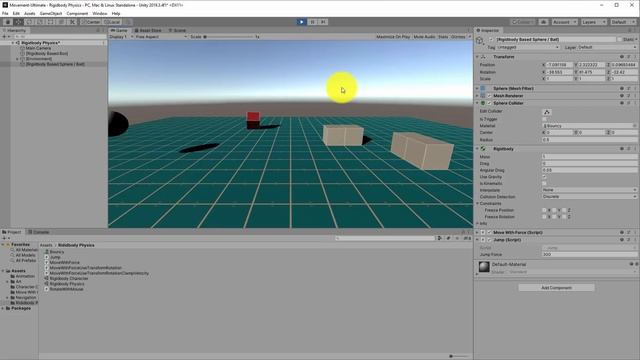Image resolution: width=640 pixels, height=360 pixels.
Task: Switch to the Asset Store tab
Action: (x=148, y=31)
